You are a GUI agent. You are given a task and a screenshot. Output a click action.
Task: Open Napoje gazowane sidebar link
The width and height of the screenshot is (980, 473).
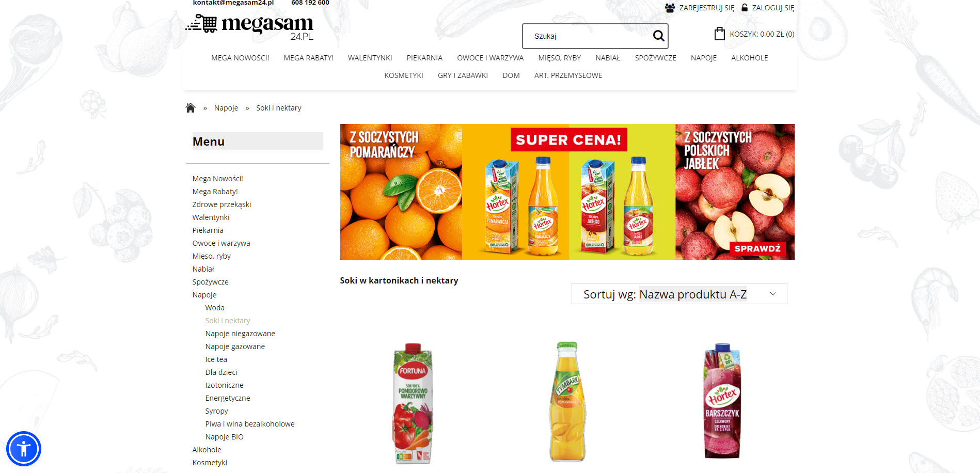235,346
